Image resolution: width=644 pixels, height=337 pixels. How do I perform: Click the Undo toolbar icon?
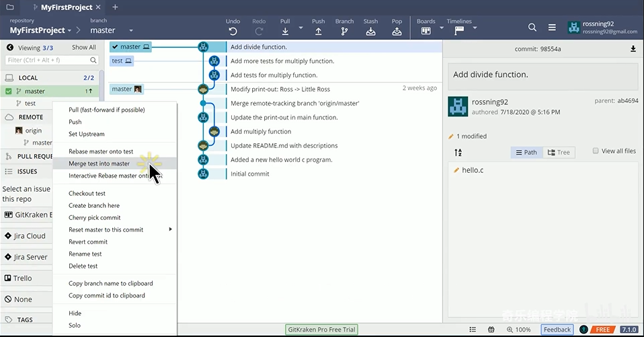coord(233,31)
